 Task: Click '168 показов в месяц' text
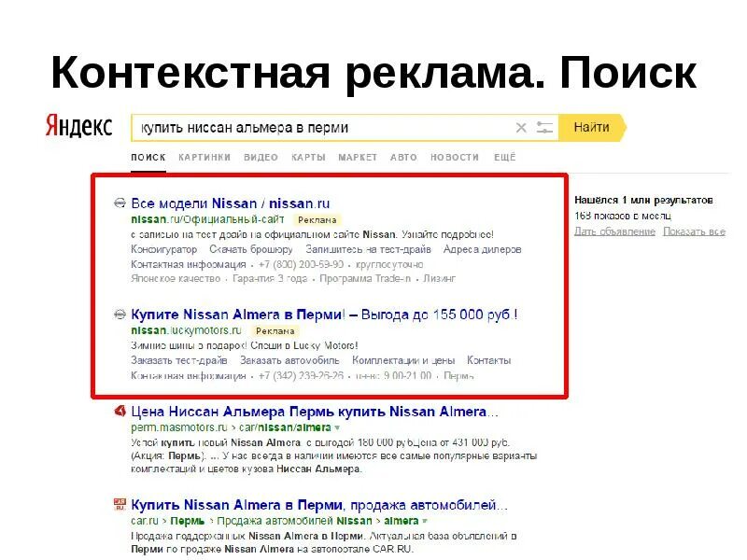[x=623, y=216]
